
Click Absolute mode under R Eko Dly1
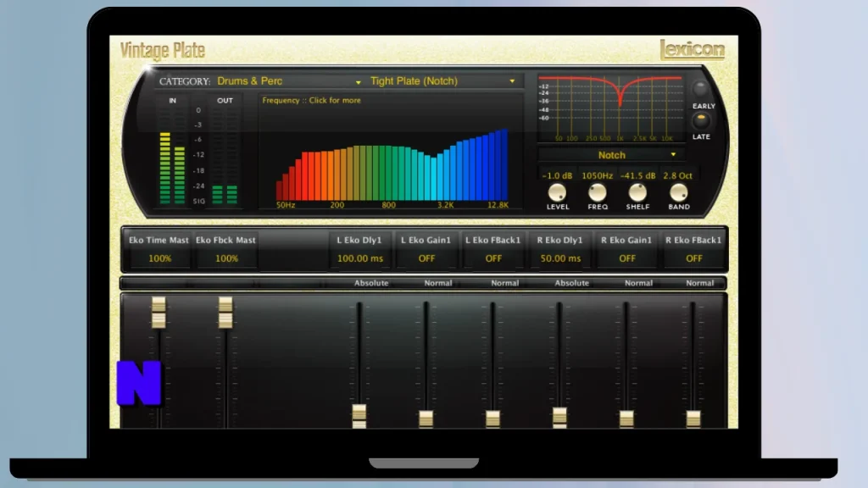click(572, 283)
